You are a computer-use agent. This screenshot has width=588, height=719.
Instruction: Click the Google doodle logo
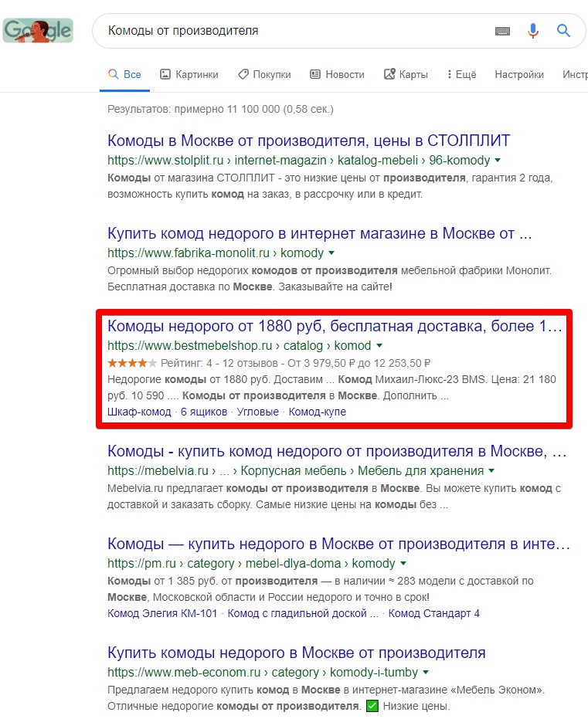click(38, 30)
